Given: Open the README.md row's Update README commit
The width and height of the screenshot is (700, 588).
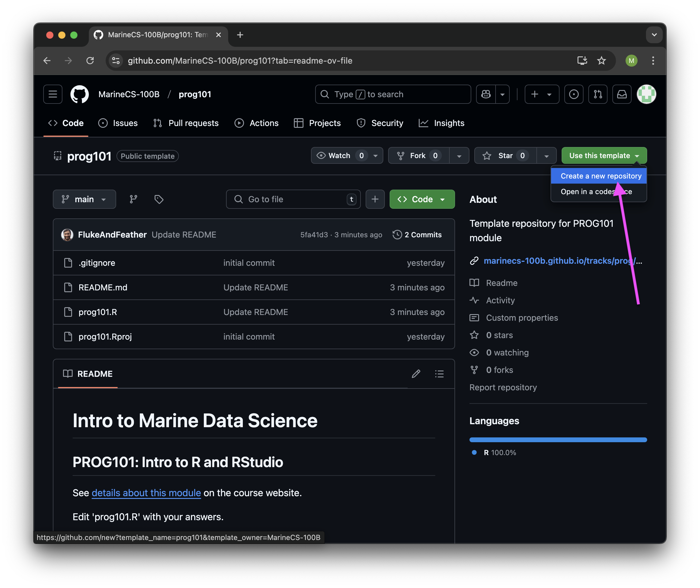Looking at the screenshot, I should pos(255,287).
